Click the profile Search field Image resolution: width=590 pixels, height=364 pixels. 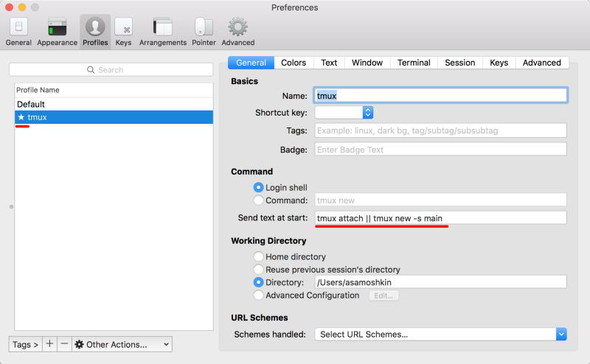111,70
